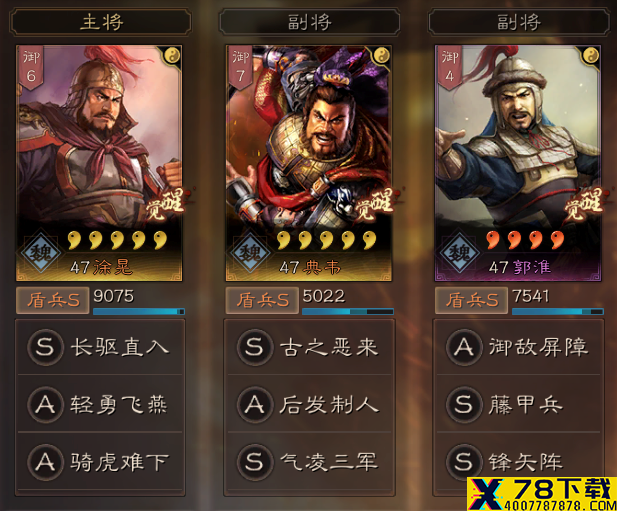Click the S grade icon beside 长驱直入

coord(45,347)
